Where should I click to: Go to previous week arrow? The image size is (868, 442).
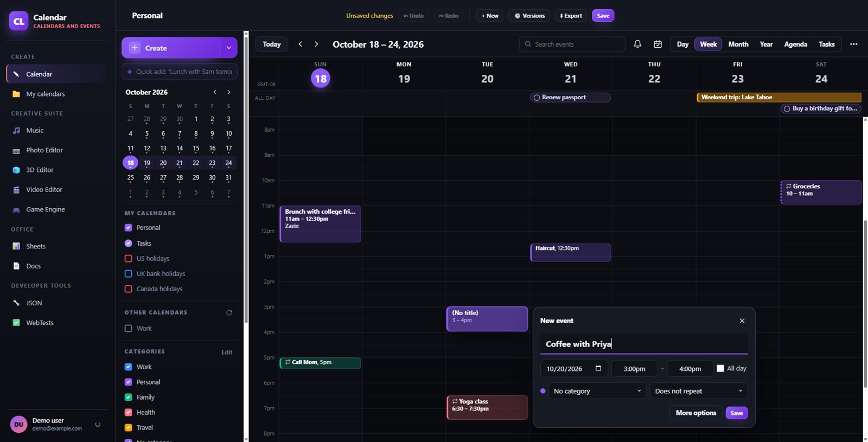point(301,44)
